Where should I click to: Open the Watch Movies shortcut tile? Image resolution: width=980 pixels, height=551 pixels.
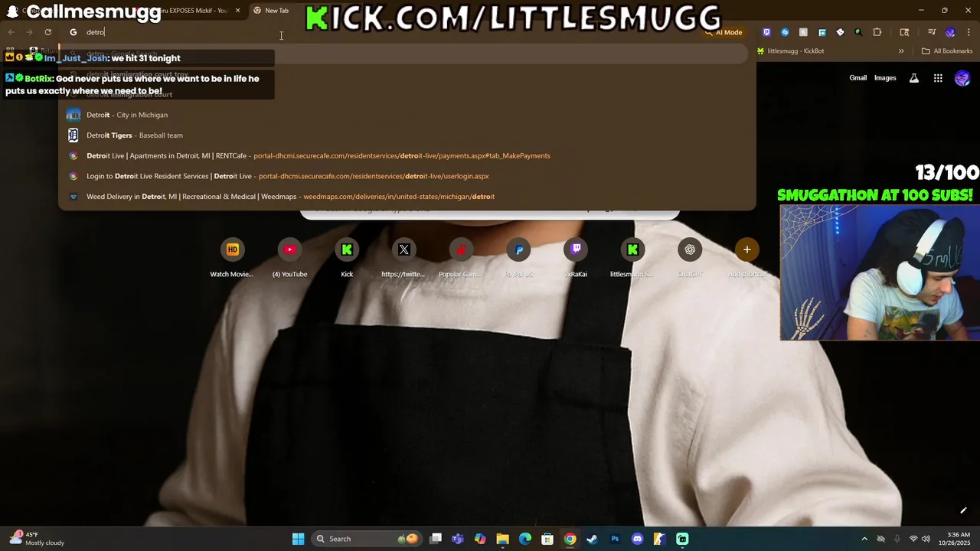[232, 258]
